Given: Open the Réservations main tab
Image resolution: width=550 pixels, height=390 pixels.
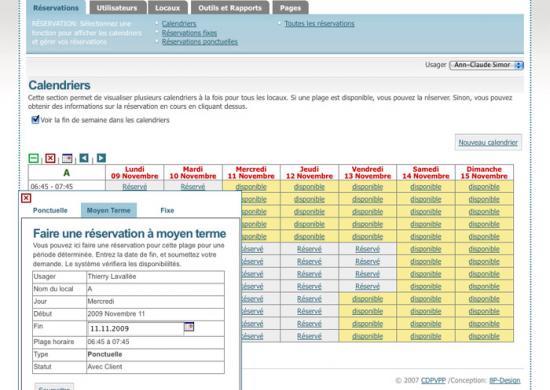Looking at the screenshot, I should point(56,8).
